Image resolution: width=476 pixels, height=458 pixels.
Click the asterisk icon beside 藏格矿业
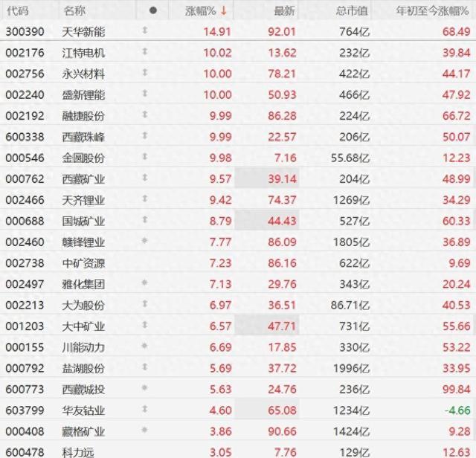tap(145, 431)
